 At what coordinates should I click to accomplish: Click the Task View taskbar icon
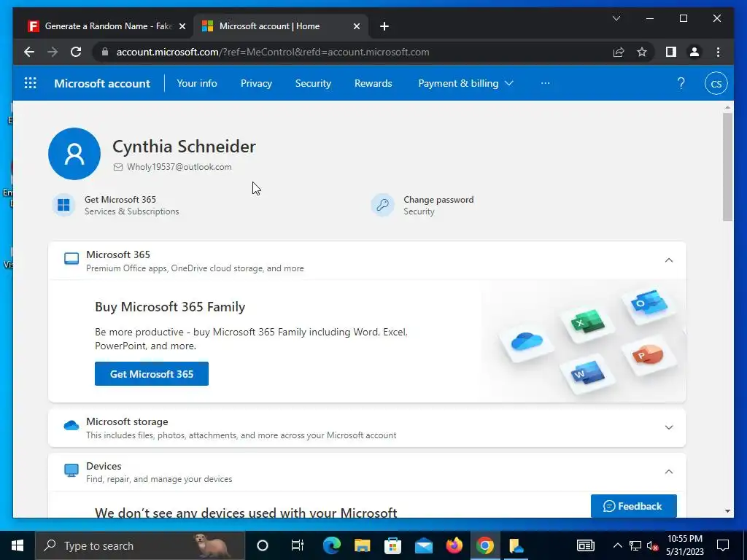[x=298, y=545]
